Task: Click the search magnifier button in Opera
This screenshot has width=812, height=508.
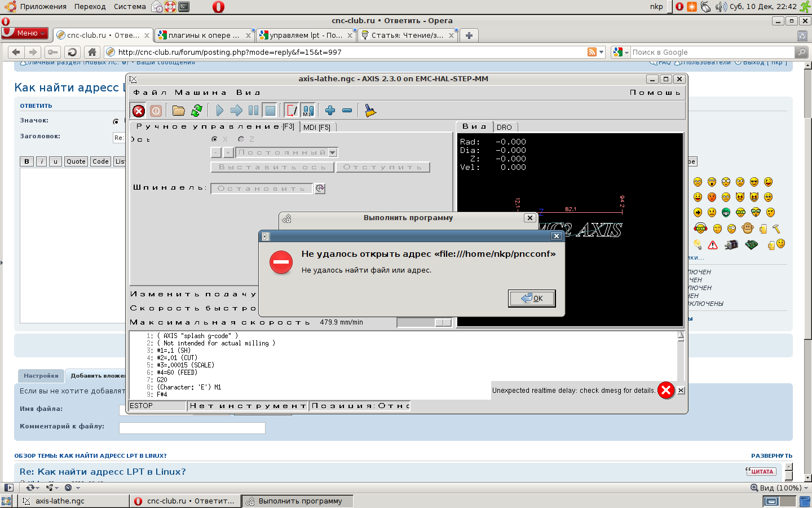Action: (x=801, y=52)
